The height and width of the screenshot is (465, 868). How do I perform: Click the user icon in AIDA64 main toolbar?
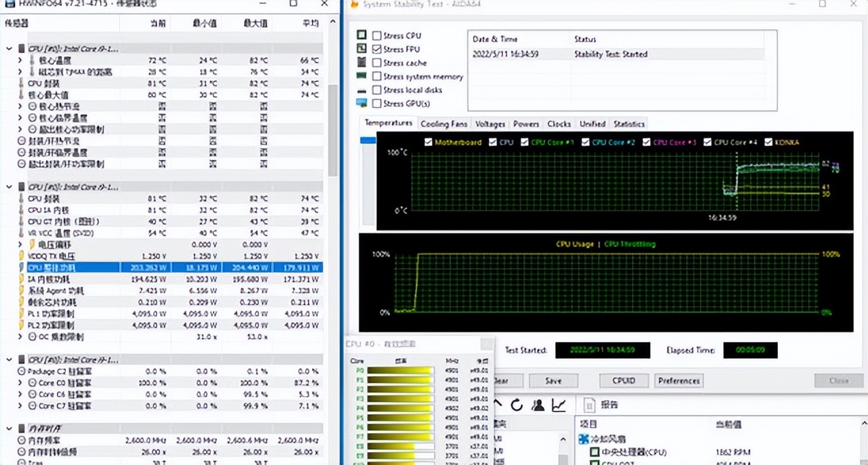tap(538, 405)
